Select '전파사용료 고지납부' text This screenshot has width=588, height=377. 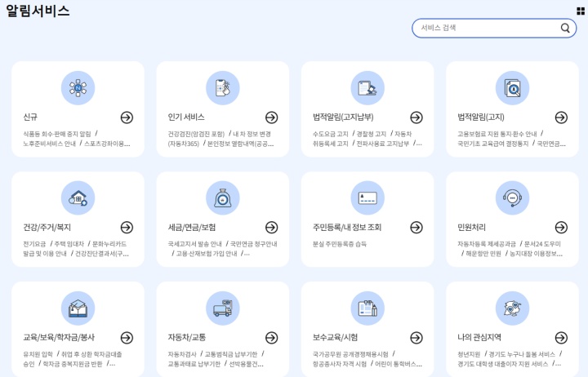click(x=382, y=144)
